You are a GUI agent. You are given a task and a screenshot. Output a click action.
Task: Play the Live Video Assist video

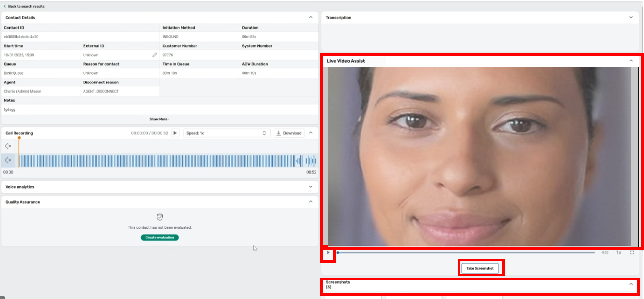point(328,253)
